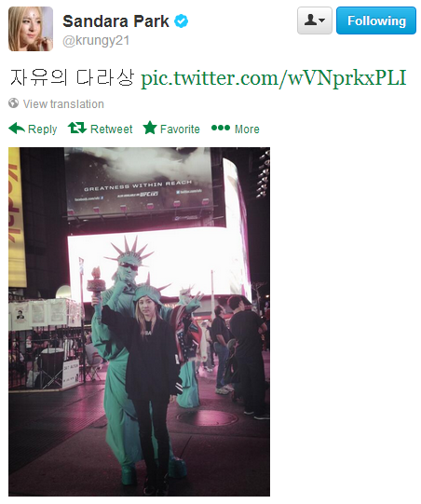Open the @krungy21 handle link

(x=96, y=41)
